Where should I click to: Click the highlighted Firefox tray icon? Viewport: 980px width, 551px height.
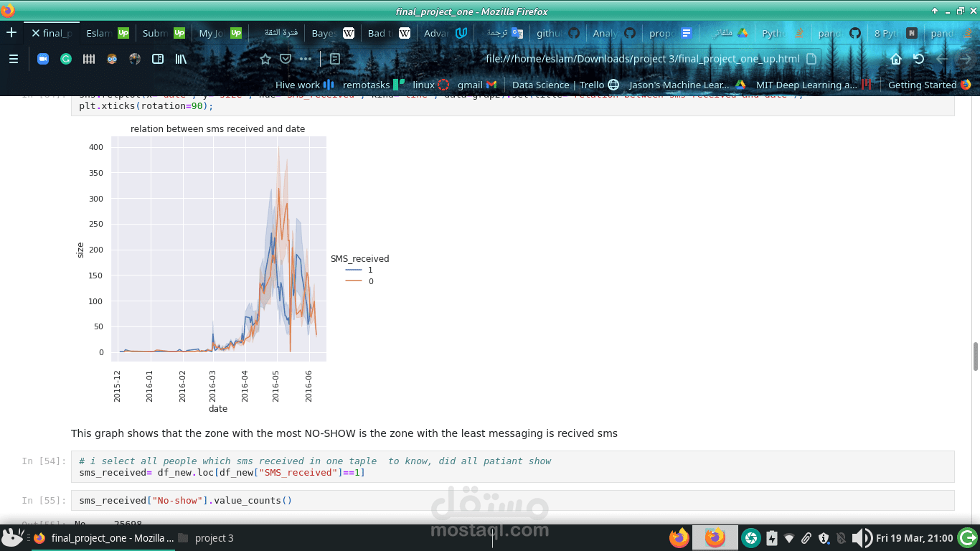(x=715, y=538)
